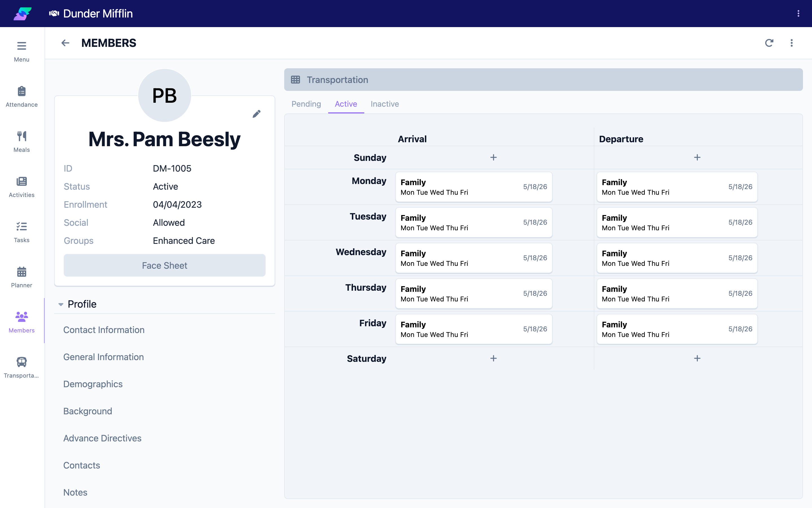The image size is (812, 508).
Task: Open Advance Directives
Action: coord(102,438)
